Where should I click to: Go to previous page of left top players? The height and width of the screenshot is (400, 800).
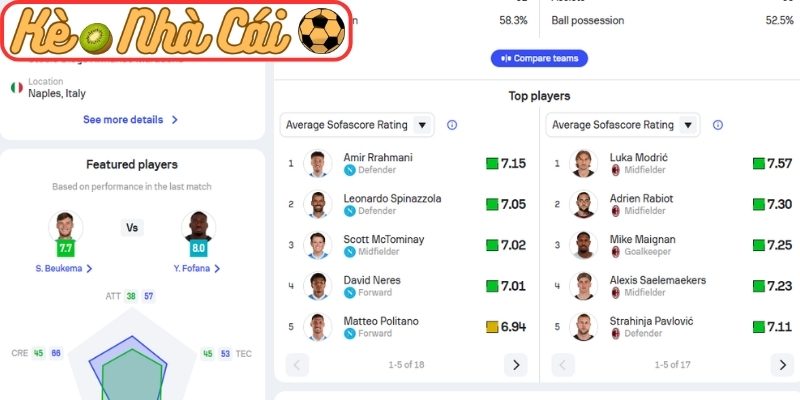297,365
